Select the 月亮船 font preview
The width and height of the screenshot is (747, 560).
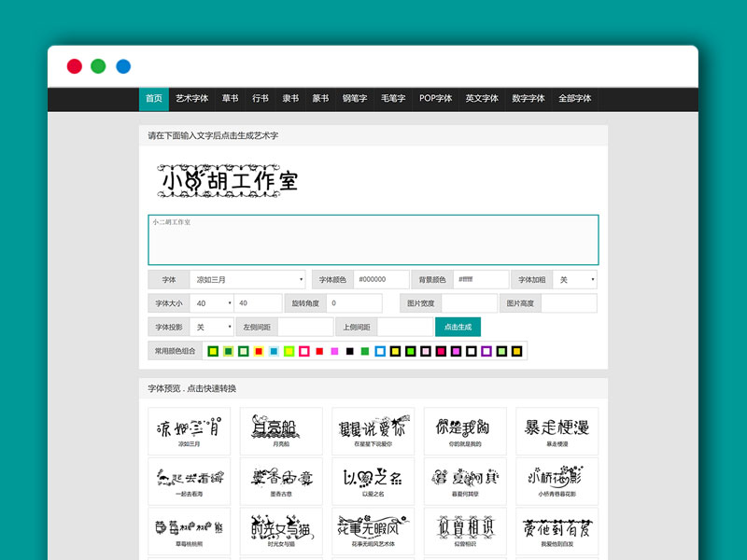pyautogui.click(x=281, y=430)
